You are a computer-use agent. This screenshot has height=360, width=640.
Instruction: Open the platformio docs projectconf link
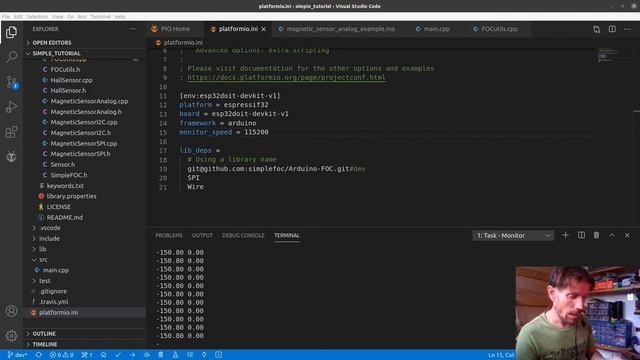coord(286,78)
